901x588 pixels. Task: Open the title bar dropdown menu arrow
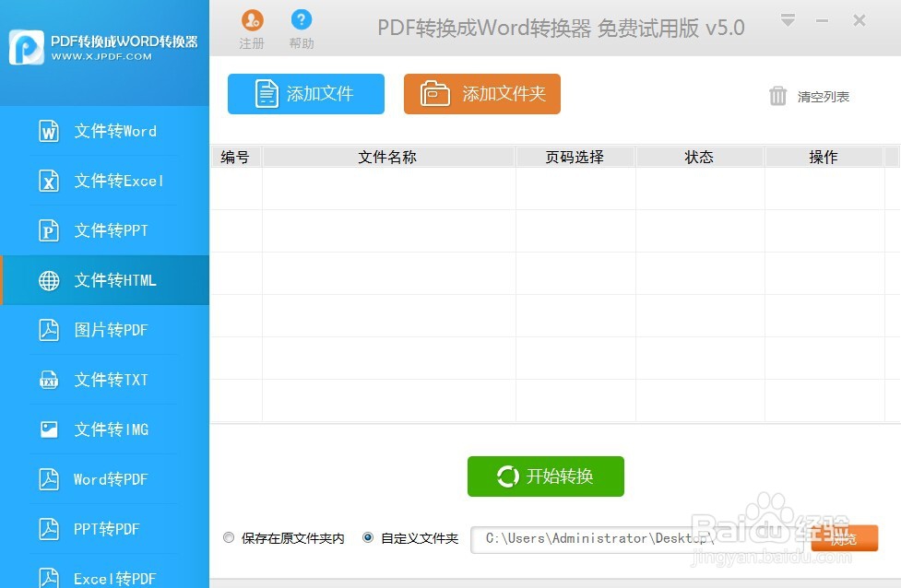point(788,20)
